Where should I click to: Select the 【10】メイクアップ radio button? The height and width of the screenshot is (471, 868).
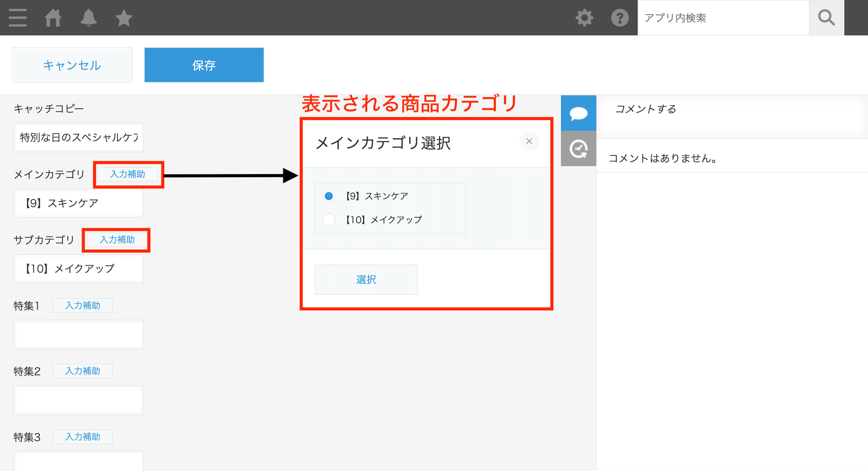pyautogui.click(x=329, y=220)
